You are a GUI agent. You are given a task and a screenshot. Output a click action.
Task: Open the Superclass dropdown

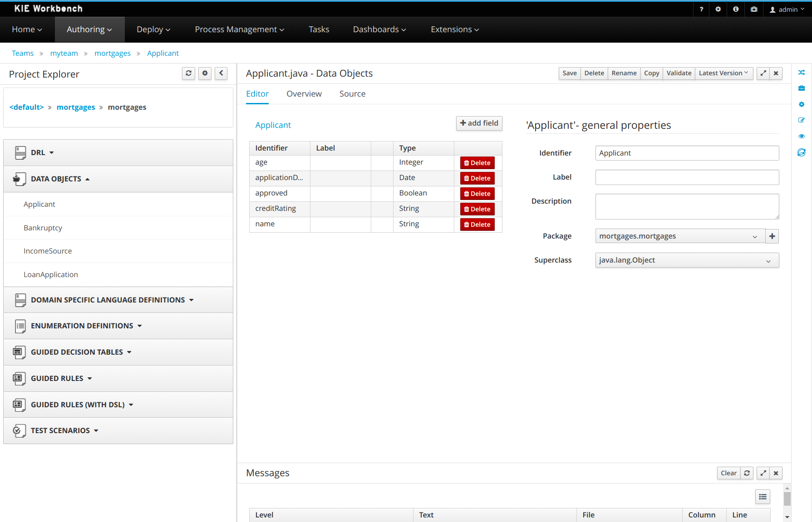(x=687, y=260)
